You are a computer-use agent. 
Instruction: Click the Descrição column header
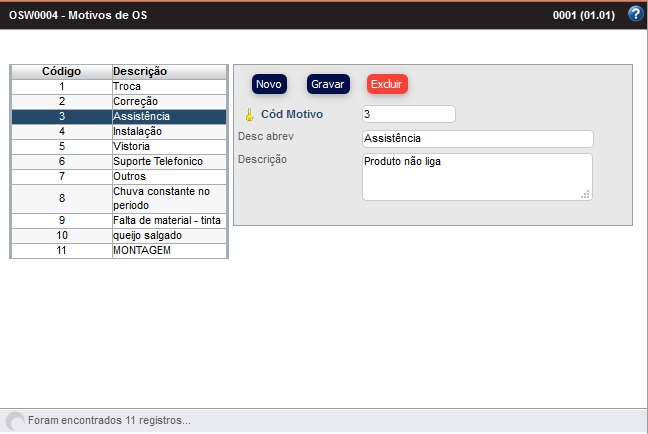168,72
